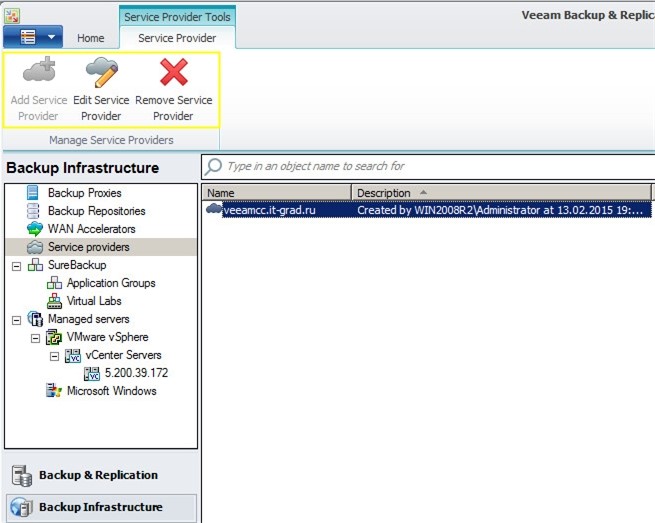655x523 pixels.
Task: Click the Application Groups icon
Action: pos(54,283)
